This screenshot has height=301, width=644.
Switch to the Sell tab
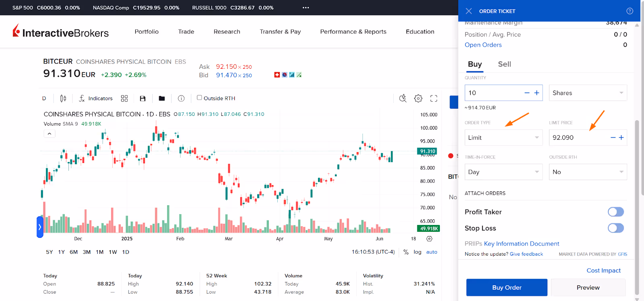[x=504, y=64]
